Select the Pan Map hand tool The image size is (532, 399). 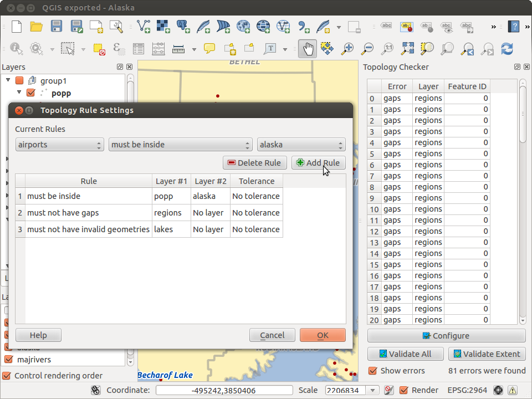pos(307,49)
